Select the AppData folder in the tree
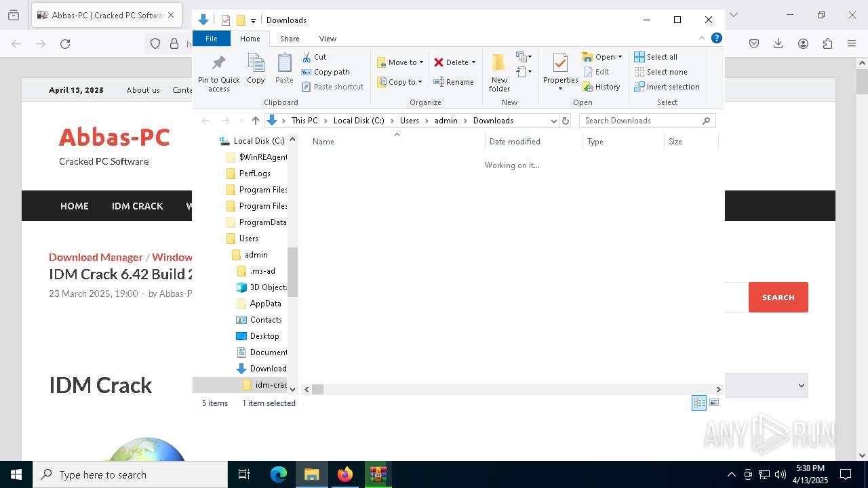 pyautogui.click(x=265, y=304)
